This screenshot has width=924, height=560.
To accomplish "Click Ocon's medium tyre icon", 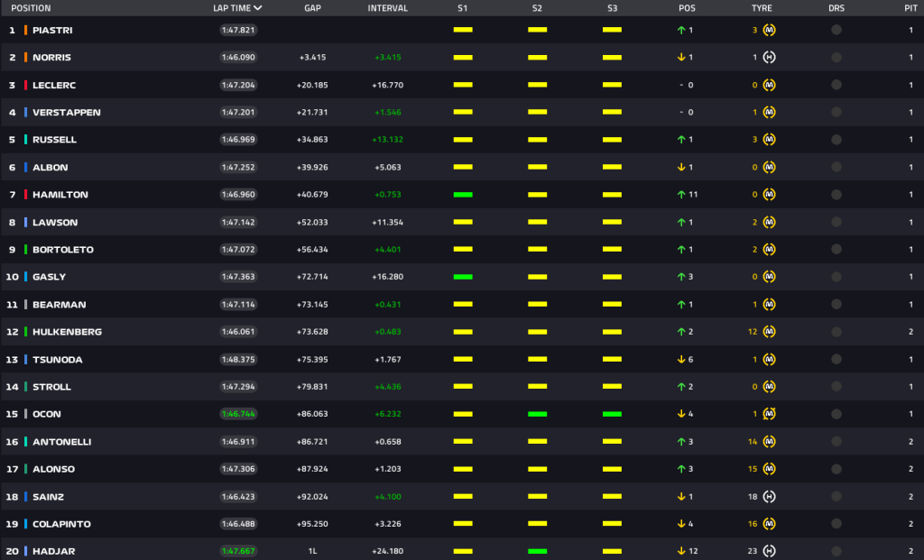I will click(x=769, y=414).
